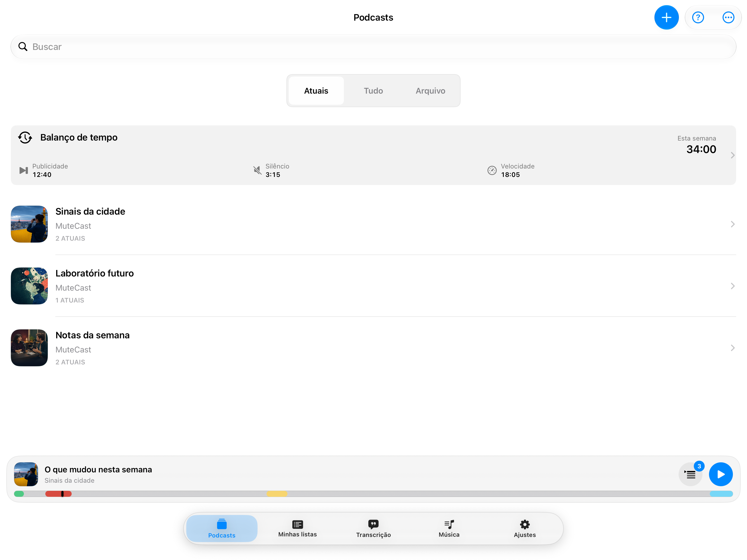Click the Publicidade 12:40 value
This screenshot has width=747, height=560.
[x=42, y=174]
